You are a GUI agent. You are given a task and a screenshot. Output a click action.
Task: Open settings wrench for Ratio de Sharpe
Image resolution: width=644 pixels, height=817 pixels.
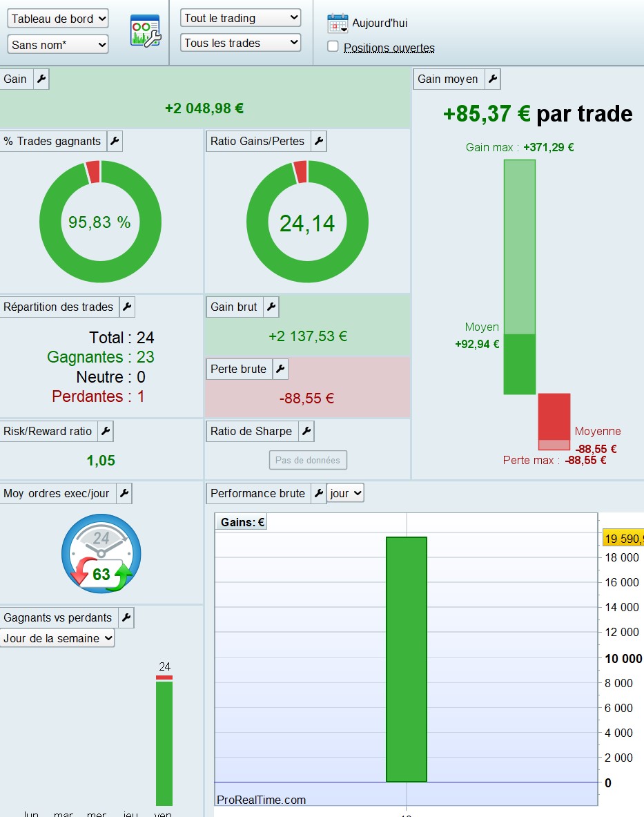306,431
